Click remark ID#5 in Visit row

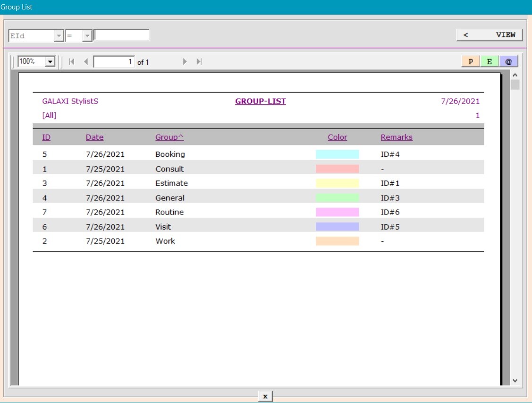pyautogui.click(x=390, y=227)
